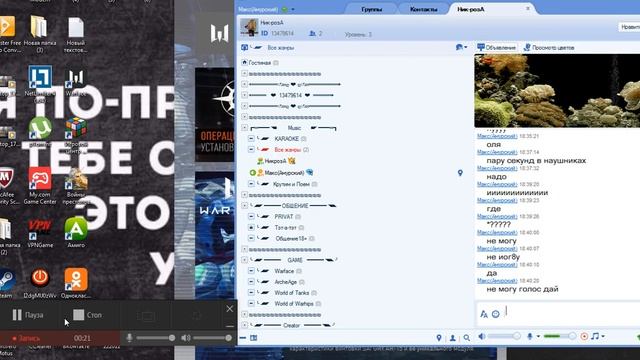The height and width of the screenshot is (360, 640).
Task: Collapse the Крутим и Поем channel
Action: coord(251,184)
